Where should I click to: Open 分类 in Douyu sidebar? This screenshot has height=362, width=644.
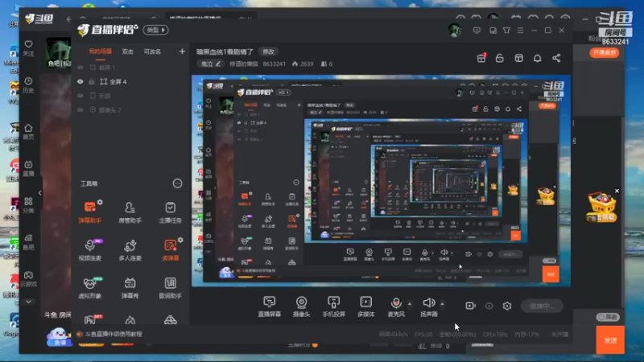28,205
